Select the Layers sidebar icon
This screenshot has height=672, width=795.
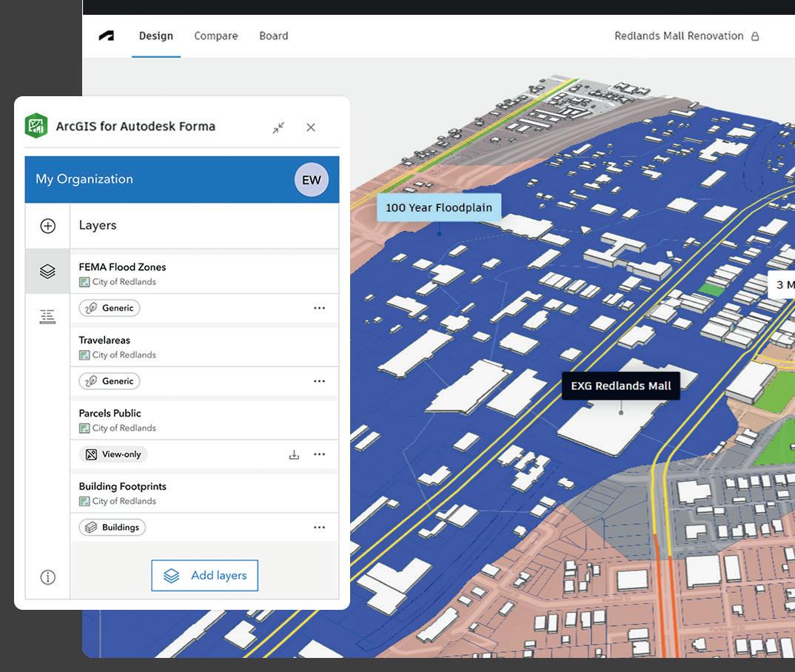pos(47,271)
